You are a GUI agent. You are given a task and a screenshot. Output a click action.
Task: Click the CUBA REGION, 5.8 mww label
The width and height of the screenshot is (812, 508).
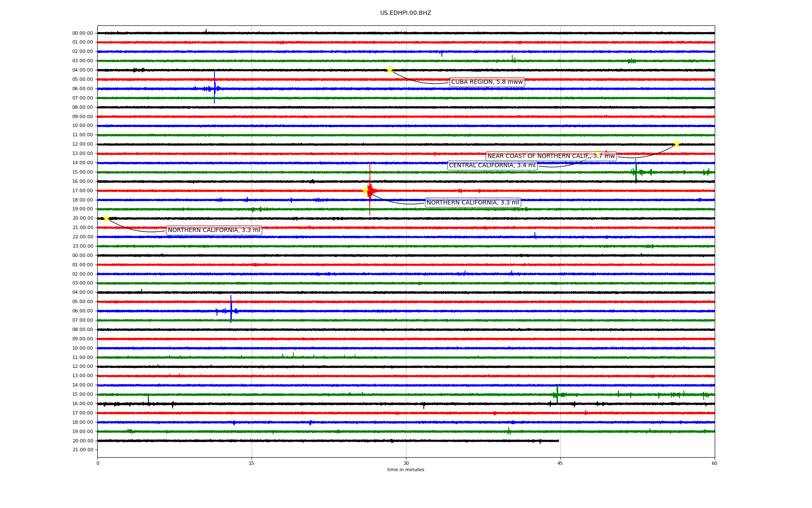(x=487, y=82)
